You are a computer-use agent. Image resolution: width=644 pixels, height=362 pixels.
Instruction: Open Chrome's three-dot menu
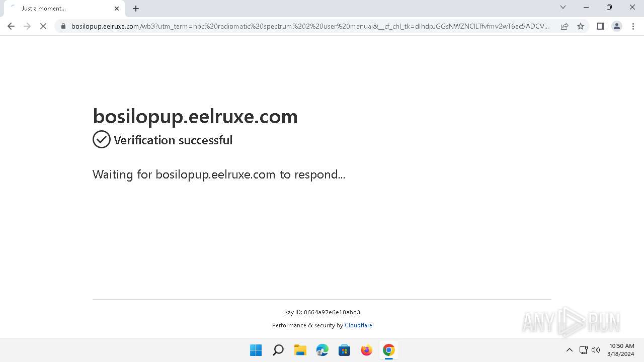click(x=633, y=26)
